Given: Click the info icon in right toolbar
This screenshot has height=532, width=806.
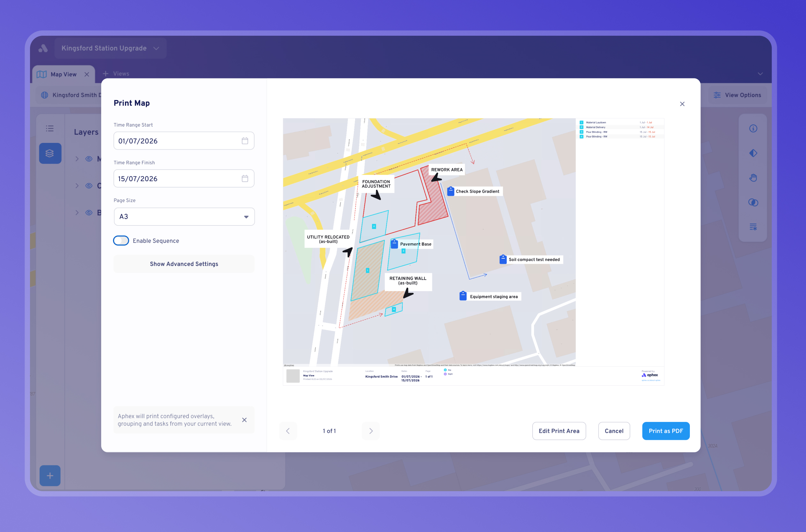Looking at the screenshot, I should (x=753, y=129).
